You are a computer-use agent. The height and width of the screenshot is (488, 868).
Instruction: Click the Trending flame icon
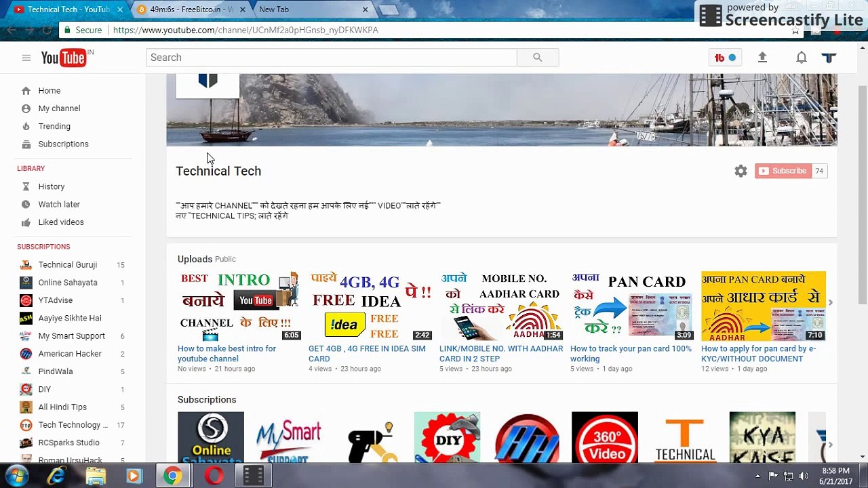(x=26, y=126)
